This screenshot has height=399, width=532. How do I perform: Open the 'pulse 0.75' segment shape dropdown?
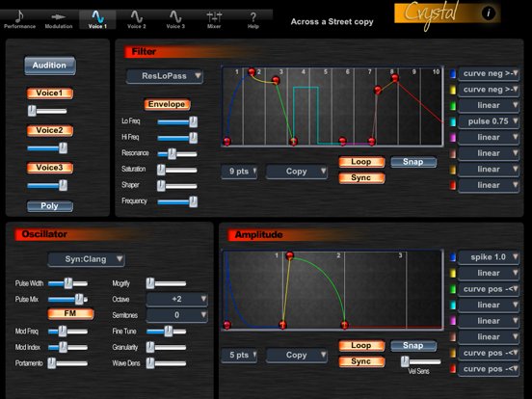489,121
